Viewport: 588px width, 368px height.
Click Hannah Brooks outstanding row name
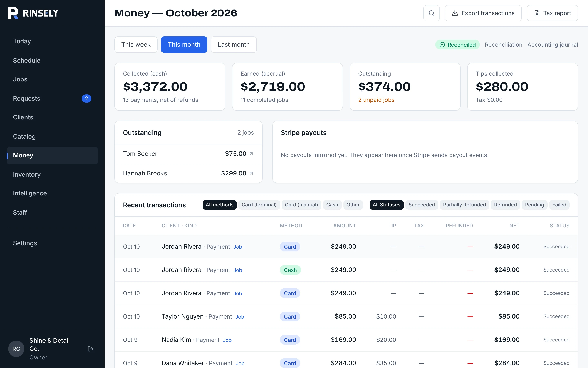[x=145, y=173]
